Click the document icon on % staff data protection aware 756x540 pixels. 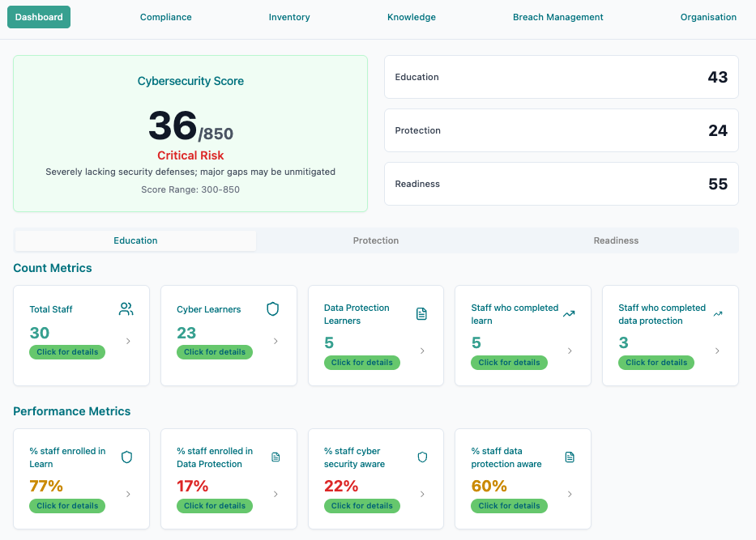point(570,457)
